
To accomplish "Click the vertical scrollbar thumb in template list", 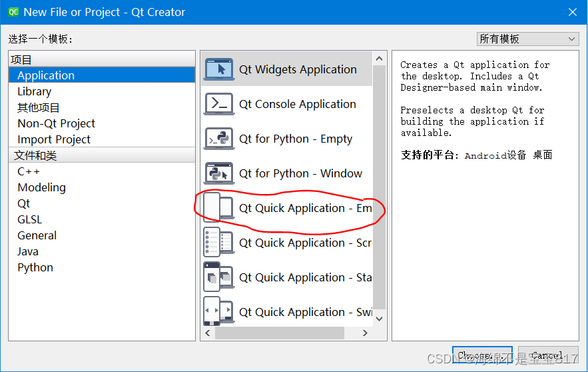I will [x=379, y=188].
